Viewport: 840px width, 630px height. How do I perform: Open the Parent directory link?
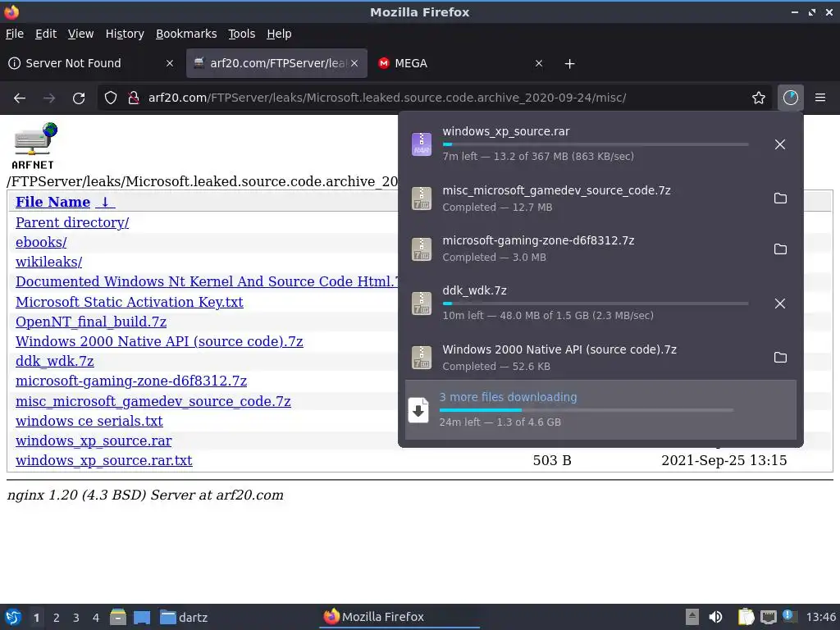coord(72,222)
